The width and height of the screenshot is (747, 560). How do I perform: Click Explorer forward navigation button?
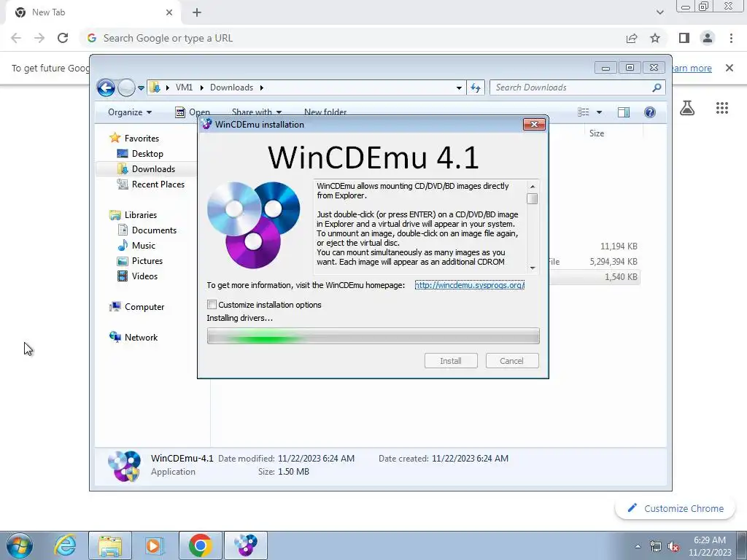tap(126, 87)
